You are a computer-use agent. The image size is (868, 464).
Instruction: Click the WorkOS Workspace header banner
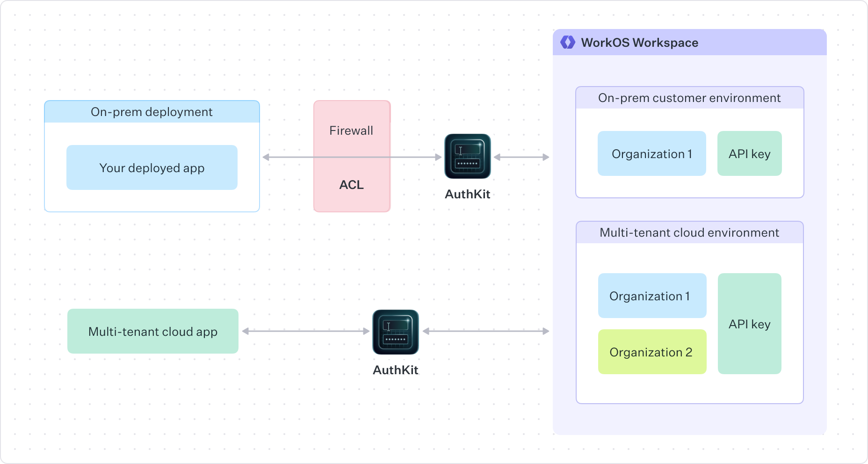(689, 42)
